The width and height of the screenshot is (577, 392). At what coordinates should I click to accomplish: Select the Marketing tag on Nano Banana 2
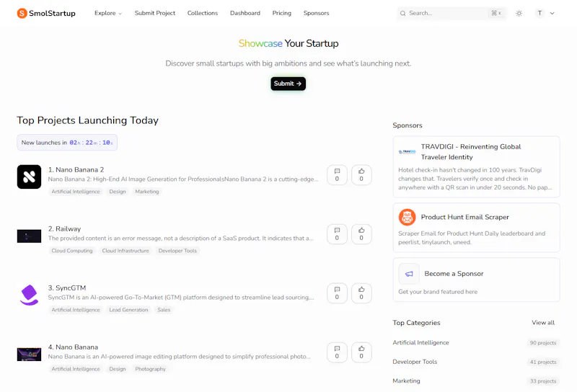pos(147,192)
